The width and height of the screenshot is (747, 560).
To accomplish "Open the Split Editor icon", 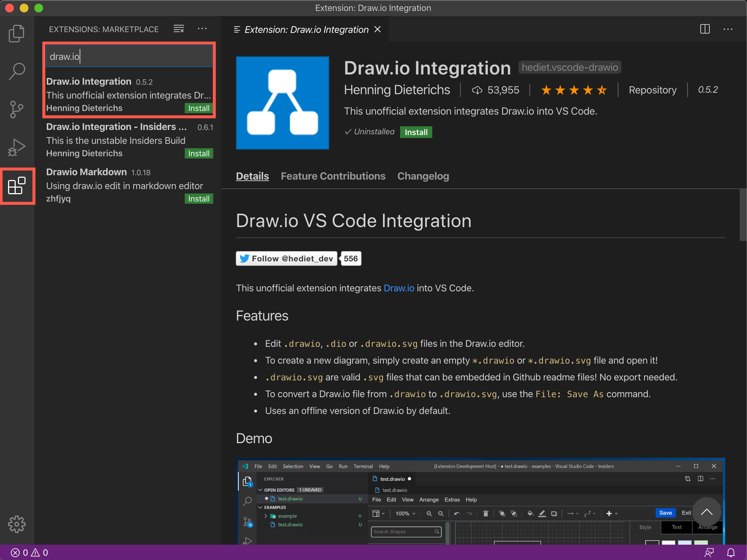I will 705,29.
